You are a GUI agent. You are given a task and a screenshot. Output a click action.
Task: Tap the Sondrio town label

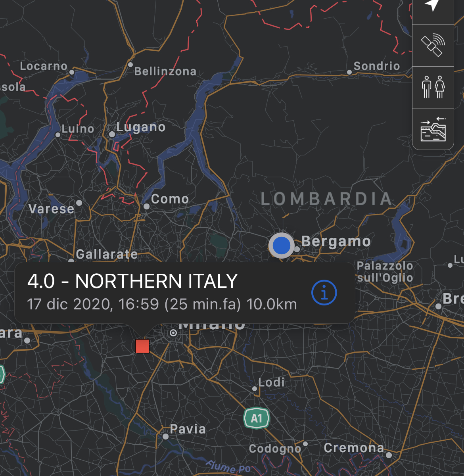[x=376, y=66]
